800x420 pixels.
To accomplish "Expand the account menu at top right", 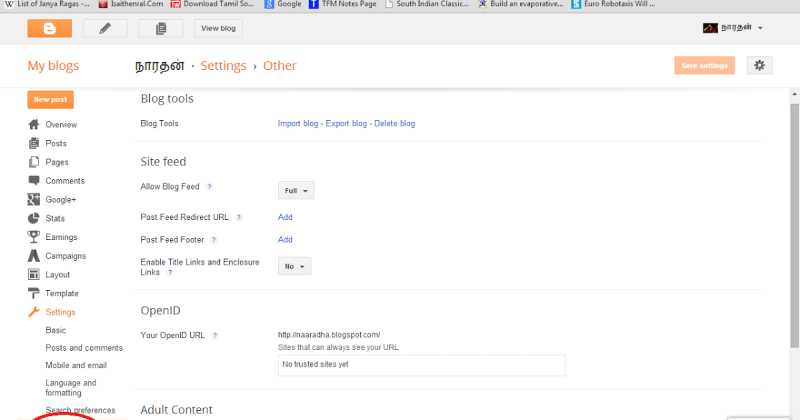I will tap(733, 28).
